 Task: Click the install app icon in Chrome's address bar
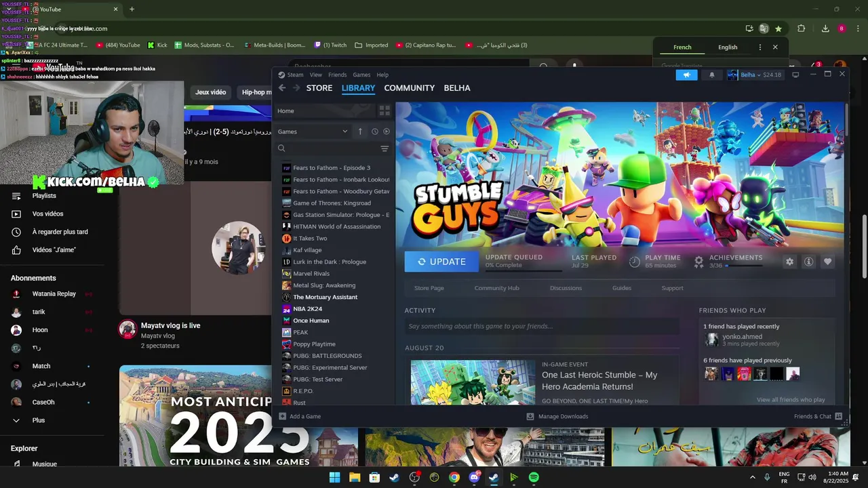click(749, 28)
